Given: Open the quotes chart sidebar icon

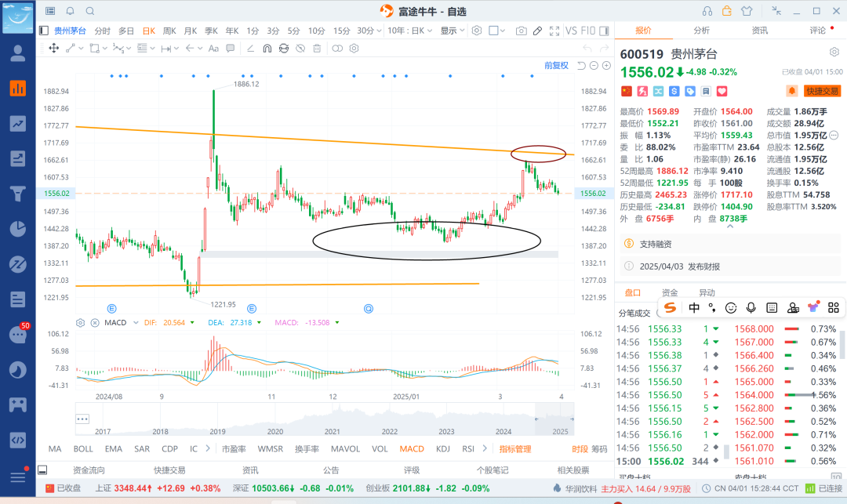Looking at the screenshot, I should click(x=18, y=88).
